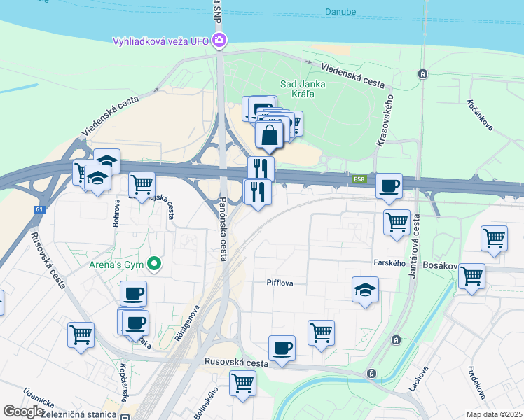The width and height of the screenshot is (524, 420).
Task: Click shopping cart marker right of Bosákova label
Action: 471,278
